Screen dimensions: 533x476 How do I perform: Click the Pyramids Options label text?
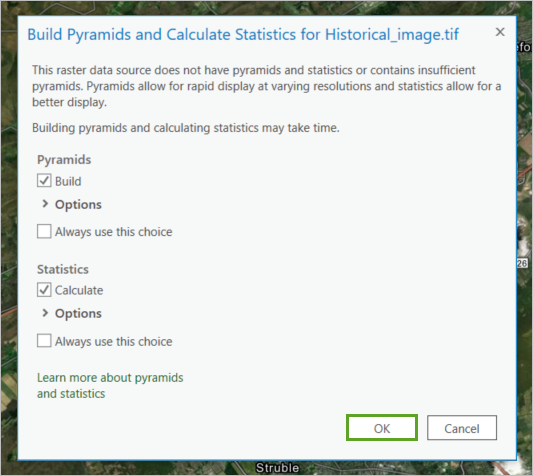[78, 205]
